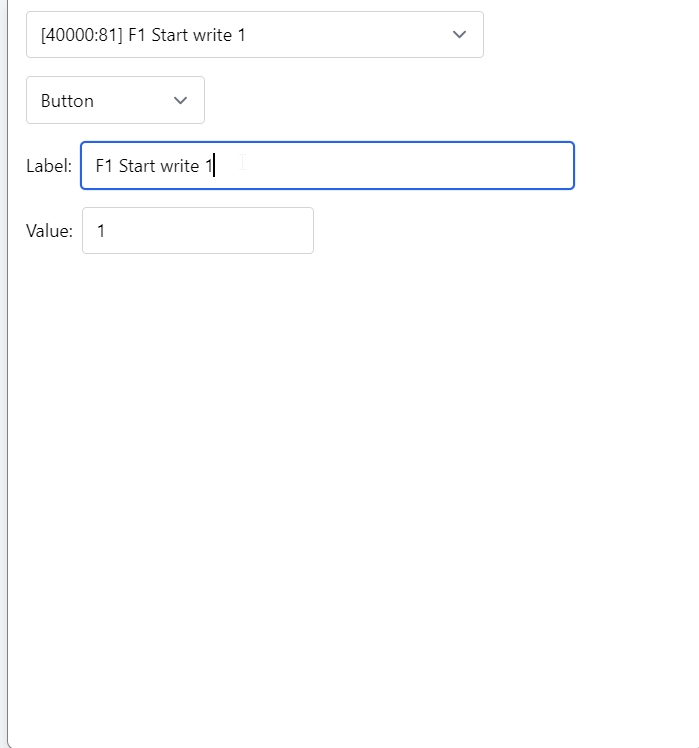Screen dimensions: 699x748
Task: Click the empty right side of the Label input
Action: coord(450,166)
